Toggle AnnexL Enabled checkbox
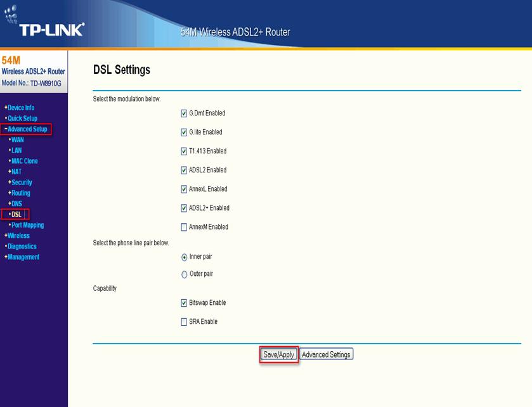This screenshot has width=532, height=407. (184, 190)
